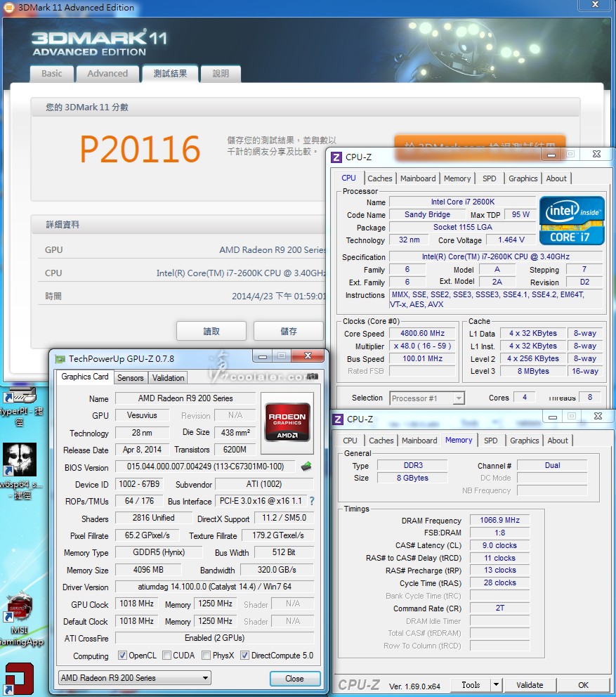Open the Processor #1 selection dropdown
This screenshot has height=697, width=616.
[427, 398]
